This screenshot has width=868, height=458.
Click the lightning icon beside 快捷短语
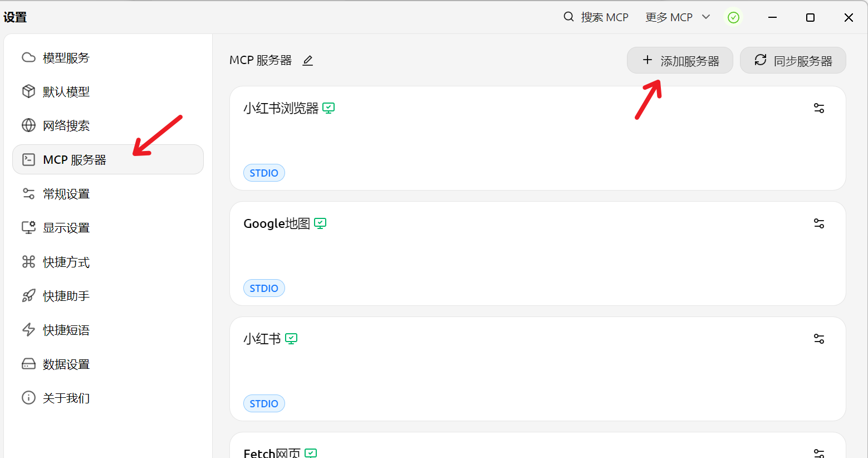28,329
